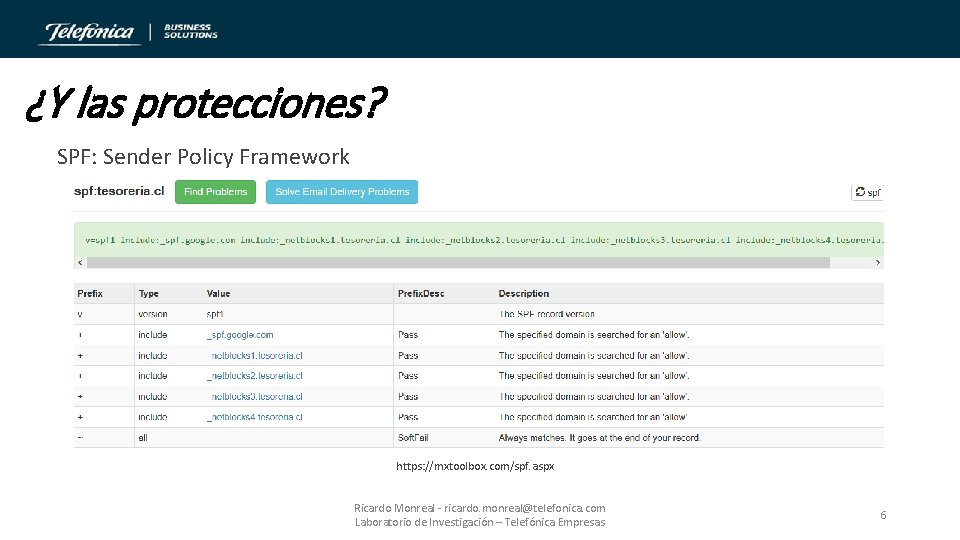
Task: Click the spf refresh button
Action: (x=868, y=192)
